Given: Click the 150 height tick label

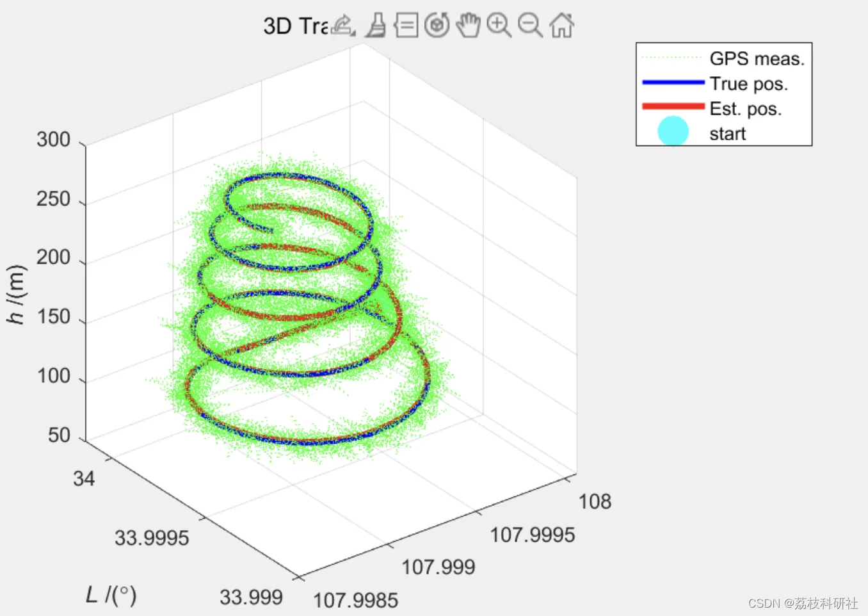Looking at the screenshot, I should click(x=53, y=317).
